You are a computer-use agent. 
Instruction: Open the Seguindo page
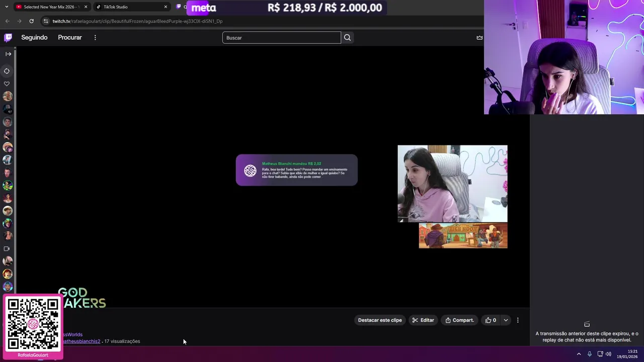[x=34, y=38]
